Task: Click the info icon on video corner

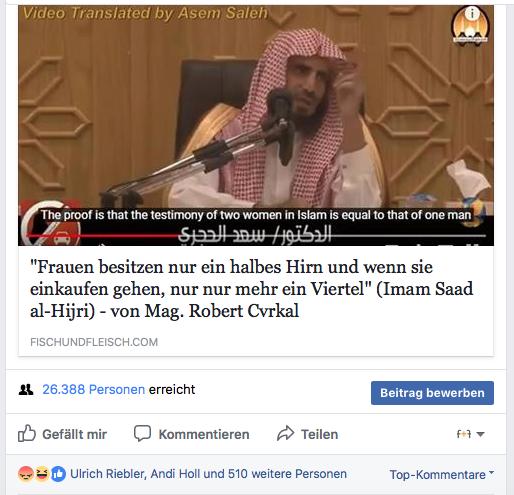Action: tap(472, 14)
